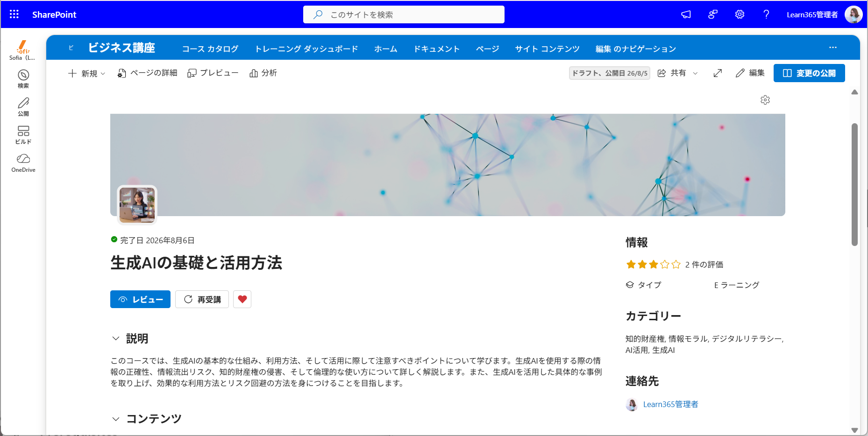Screen dimensions: 868x436
Task: Open 分析 in command bar
Action: (x=263, y=73)
